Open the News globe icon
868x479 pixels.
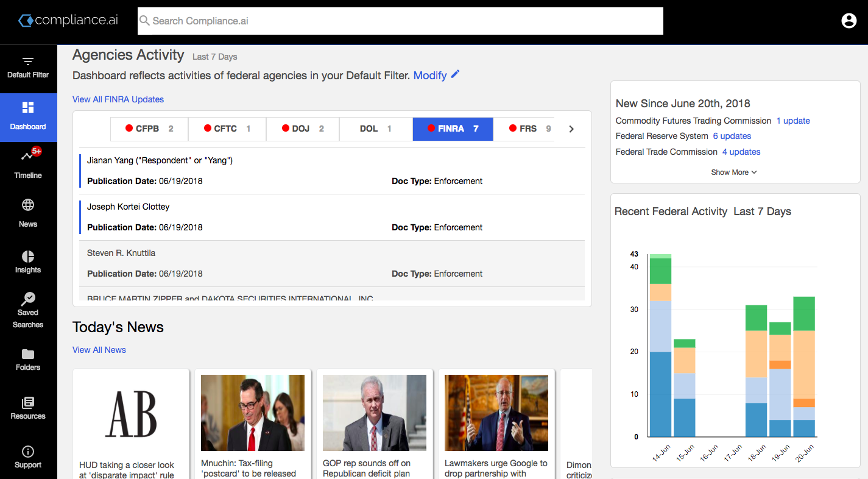pyautogui.click(x=28, y=205)
